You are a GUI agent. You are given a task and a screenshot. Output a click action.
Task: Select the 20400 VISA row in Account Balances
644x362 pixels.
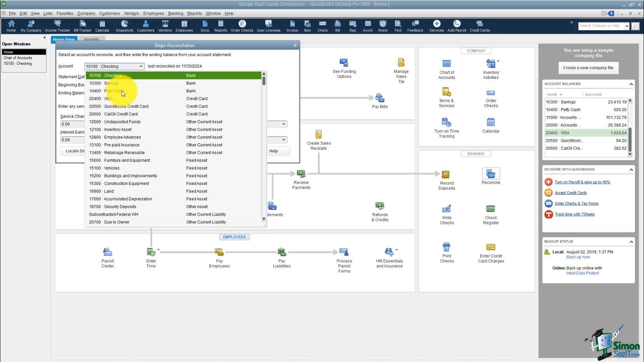coord(586,133)
